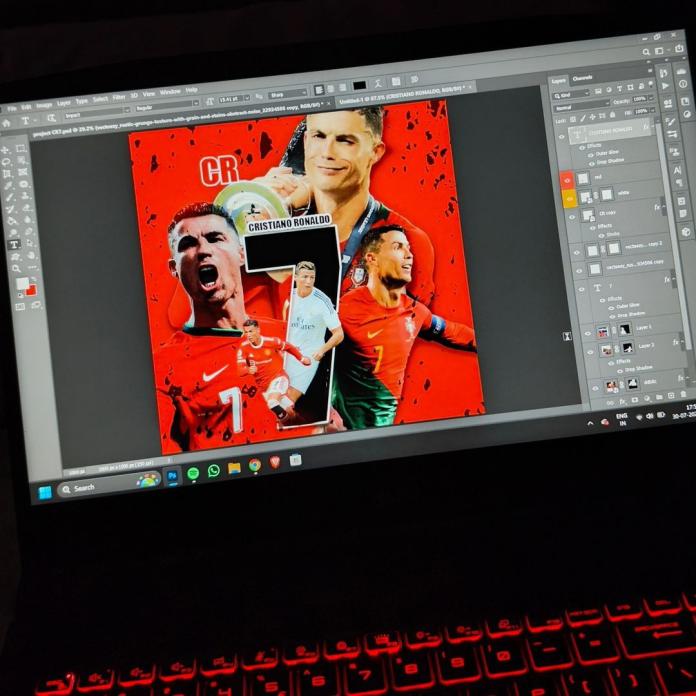Create a new layer icon

point(671,395)
